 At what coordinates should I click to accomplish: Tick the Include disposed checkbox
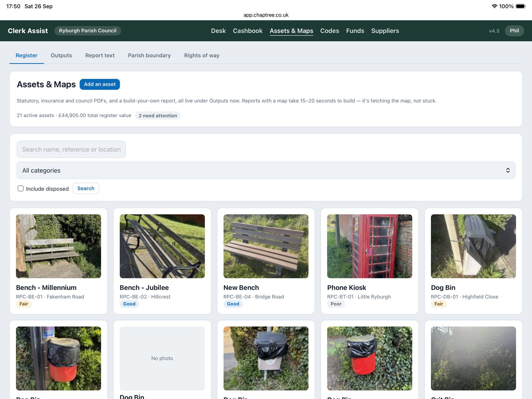pyautogui.click(x=21, y=188)
